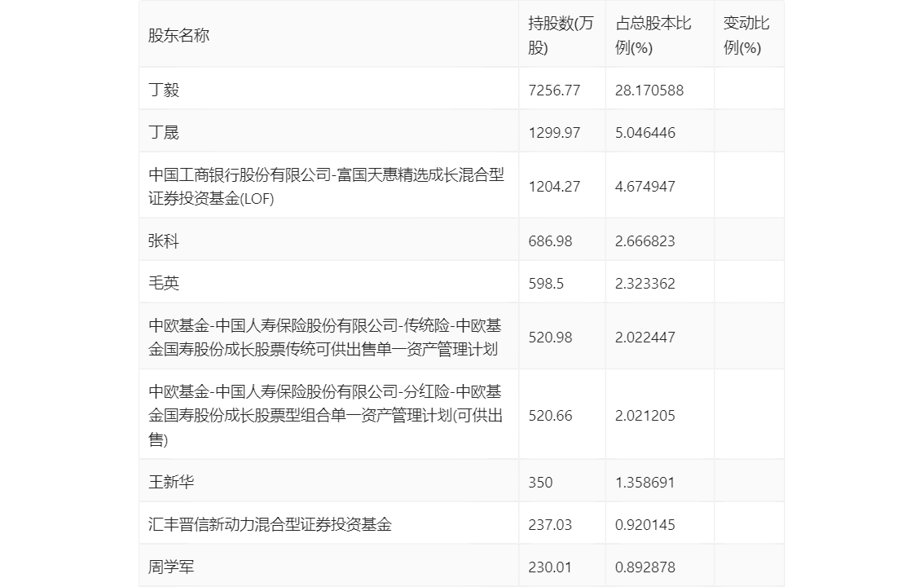Click the holding value 1299.97

(555, 133)
